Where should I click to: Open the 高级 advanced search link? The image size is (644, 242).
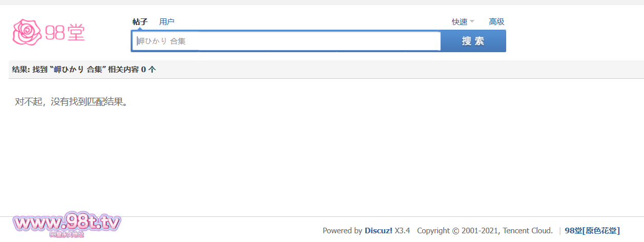pos(496,21)
